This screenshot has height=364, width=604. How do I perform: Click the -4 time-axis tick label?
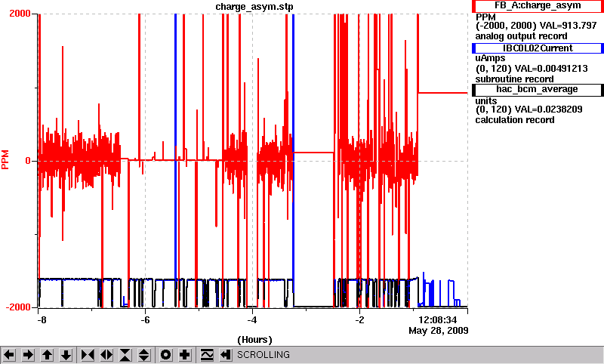(251, 320)
